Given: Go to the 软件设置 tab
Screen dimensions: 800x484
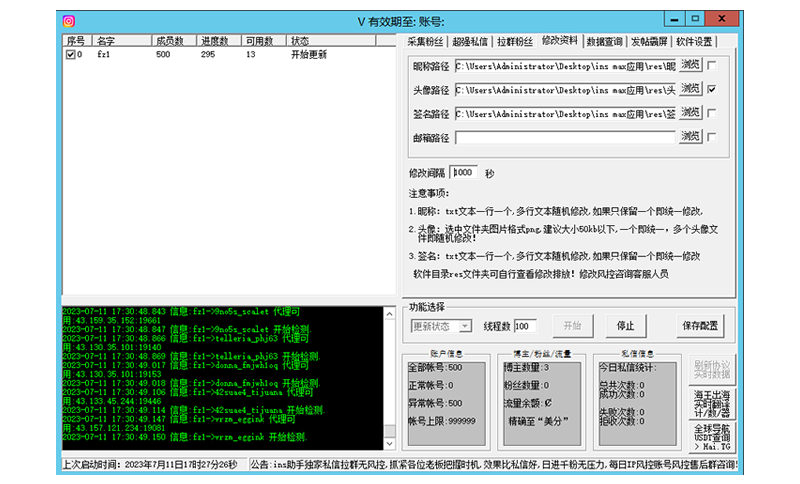Looking at the screenshot, I should pos(694,41).
